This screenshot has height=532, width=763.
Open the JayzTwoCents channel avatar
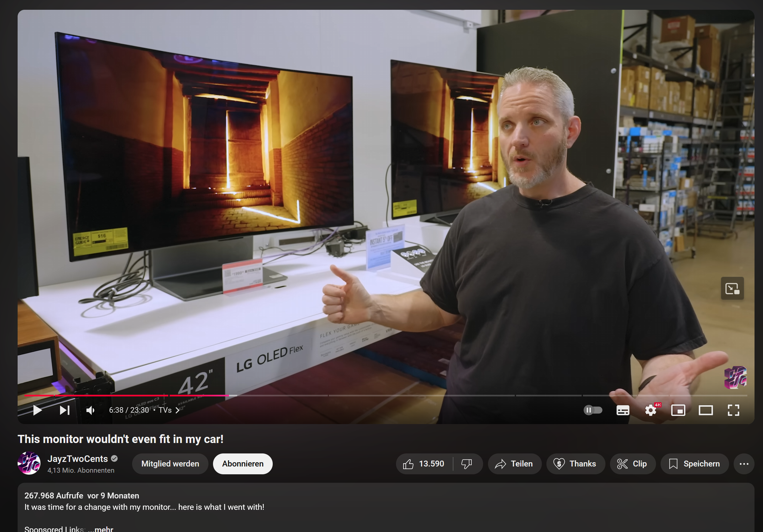pyautogui.click(x=29, y=463)
